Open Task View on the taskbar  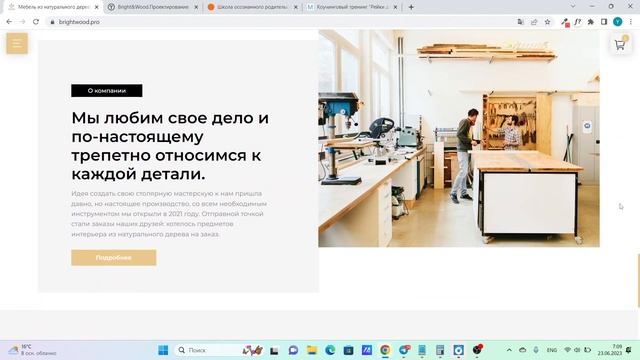click(274, 350)
